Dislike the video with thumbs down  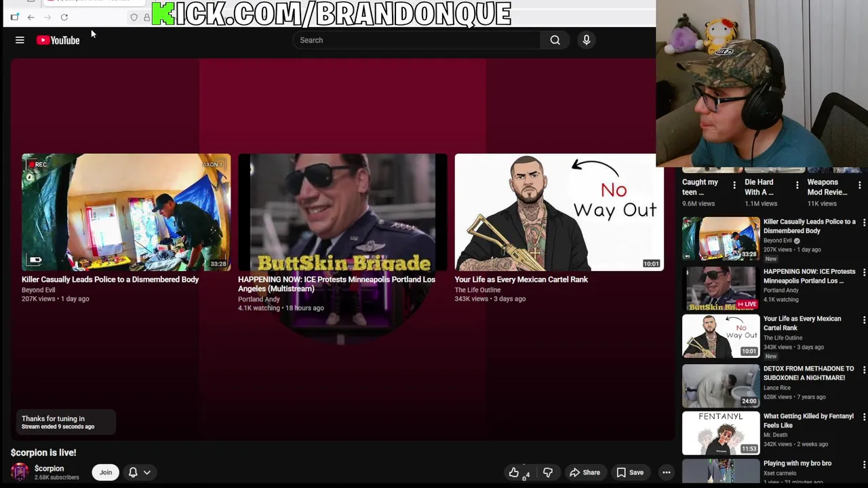tap(548, 472)
